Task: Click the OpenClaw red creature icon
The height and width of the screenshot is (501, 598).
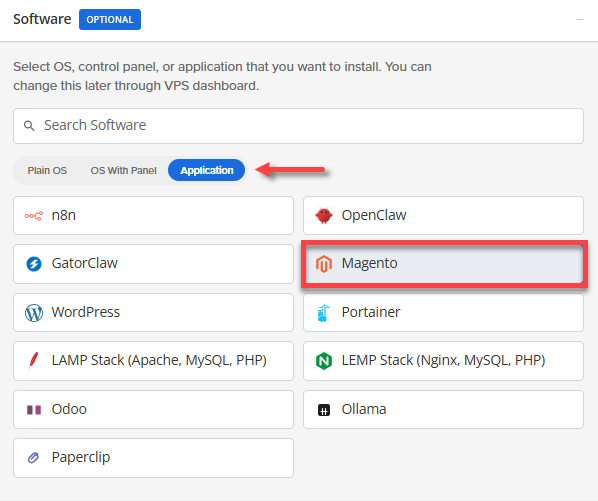Action: (324, 215)
